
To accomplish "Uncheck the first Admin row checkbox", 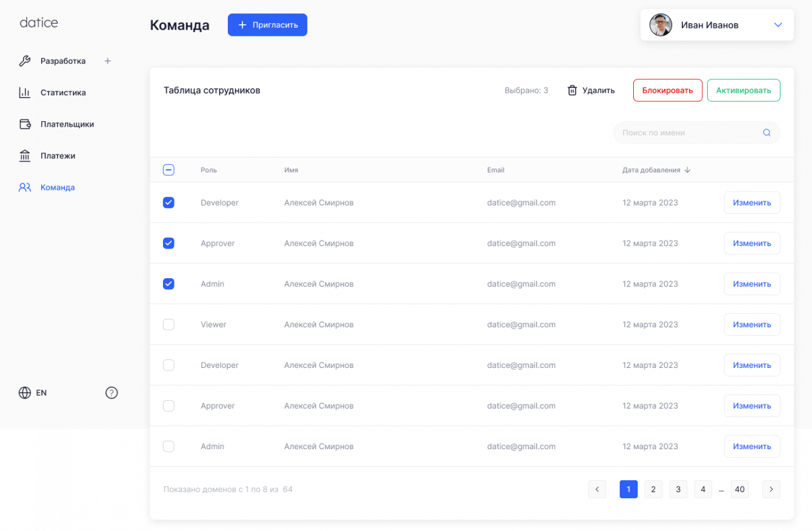I will point(169,284).
